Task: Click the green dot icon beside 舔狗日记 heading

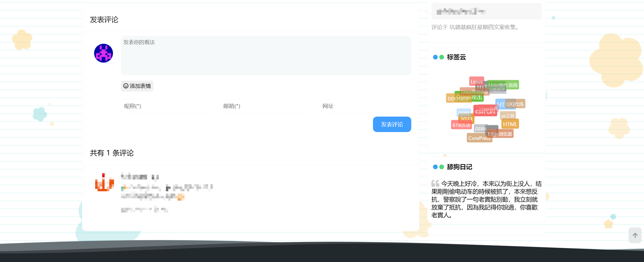Action: 442,167
